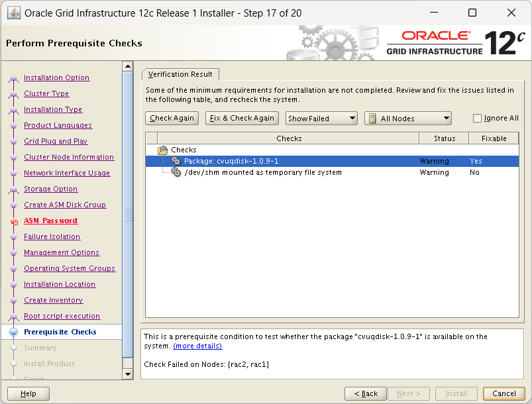
Task: Go to Product Languages step
Action: (x=58, y=125)
